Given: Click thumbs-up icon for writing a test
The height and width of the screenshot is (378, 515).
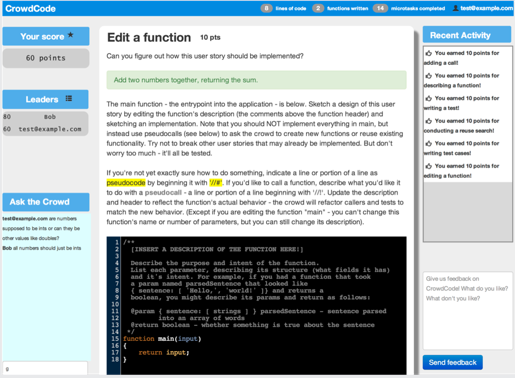Looking at the screenshot, I should (x=429, y=98).
